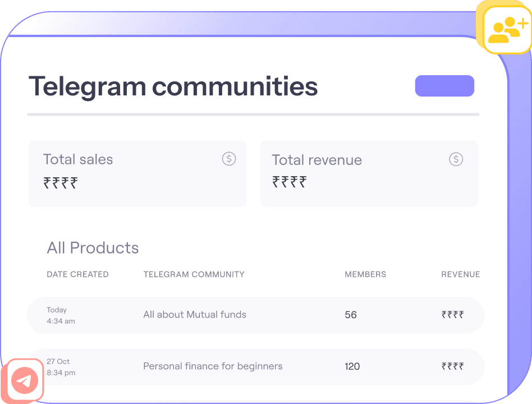Sort by the TELEGRAM COMMUNITY column header
This screenshot has height=404, width=532.
[194, 274]
